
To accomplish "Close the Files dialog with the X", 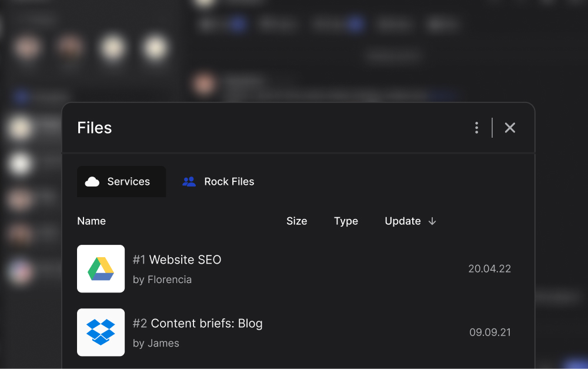I will click(510, 127).
